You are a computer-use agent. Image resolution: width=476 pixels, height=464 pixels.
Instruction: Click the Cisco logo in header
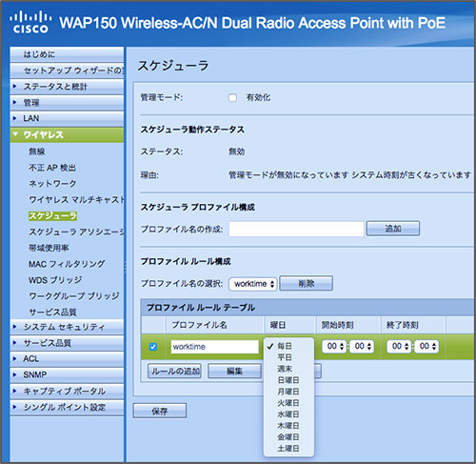click(x=30, y=22)
